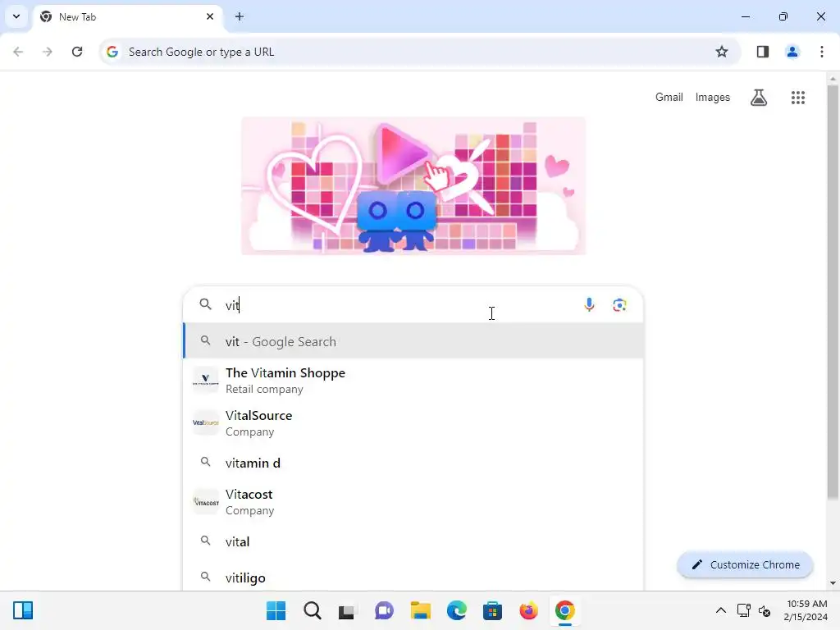
Task: Select 'vit - Google Search' suggestion
Action: (413, 341)
